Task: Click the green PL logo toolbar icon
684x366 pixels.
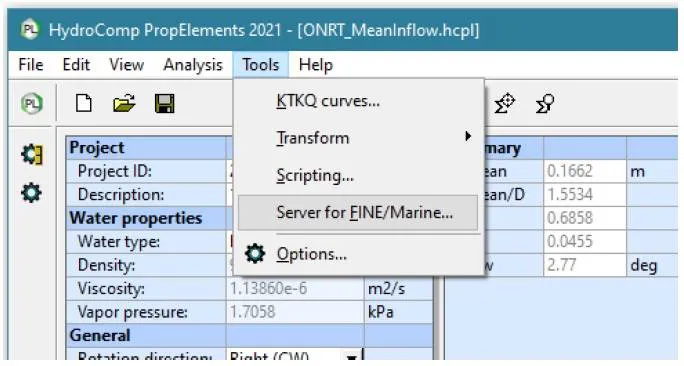Action: pyautogui.click(x=32, y=104)
